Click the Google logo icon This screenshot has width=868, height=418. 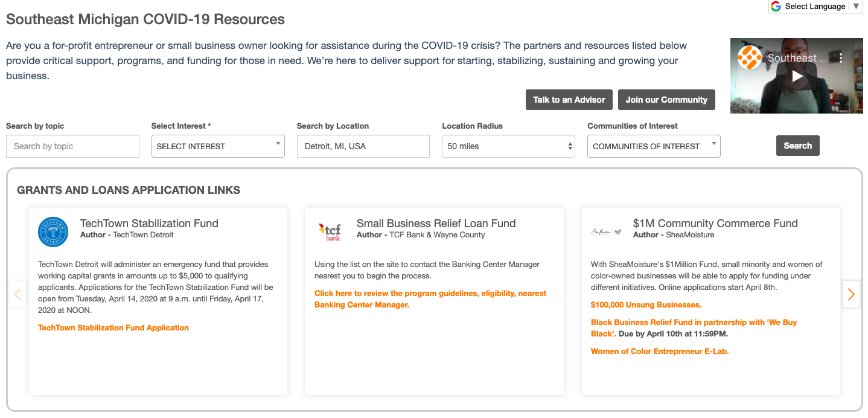click(776, 6)
